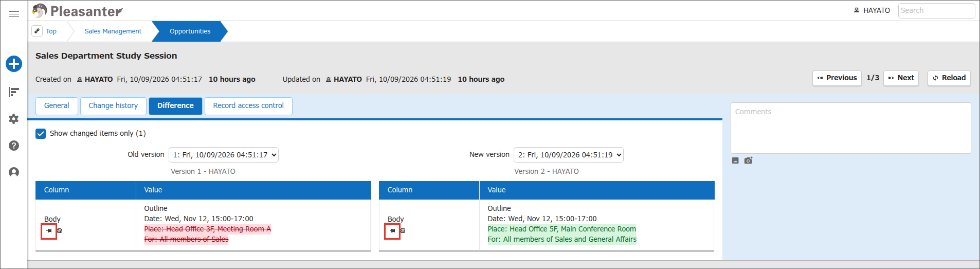Viewport: 980px width, 269px height.
Task: Open the Record access control tab
Action: coord(248,106)
